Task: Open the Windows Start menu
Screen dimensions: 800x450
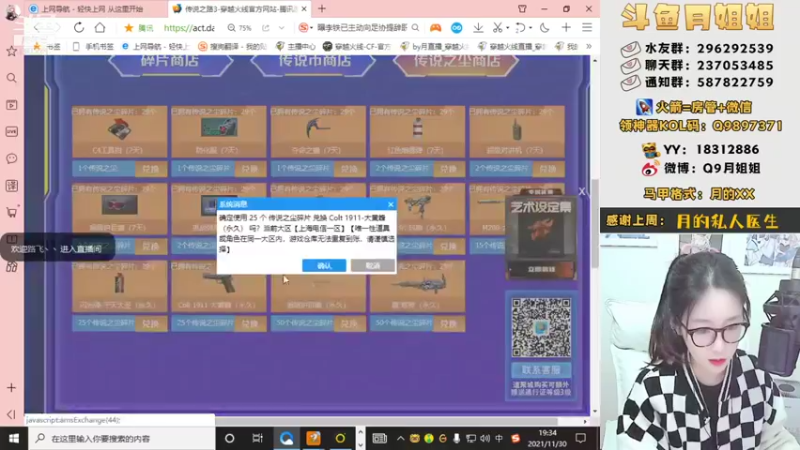Action: click(x=13, y=439)
